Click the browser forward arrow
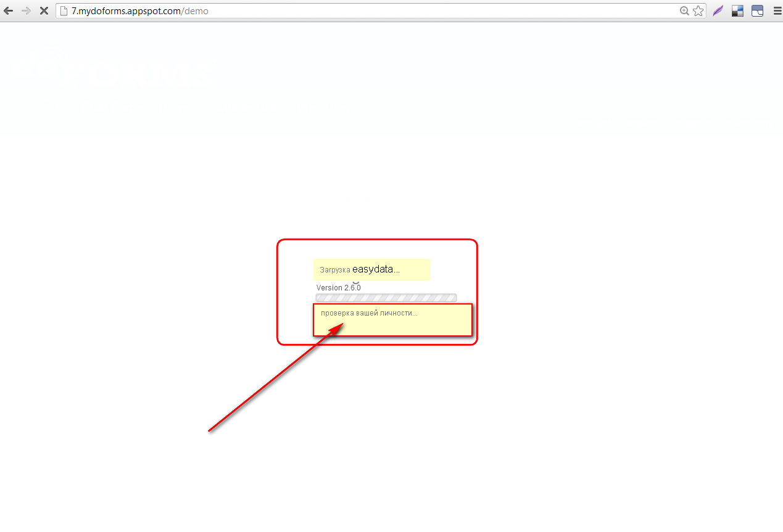This screenshot has width=783, height=532. click(x=26, y=10)
